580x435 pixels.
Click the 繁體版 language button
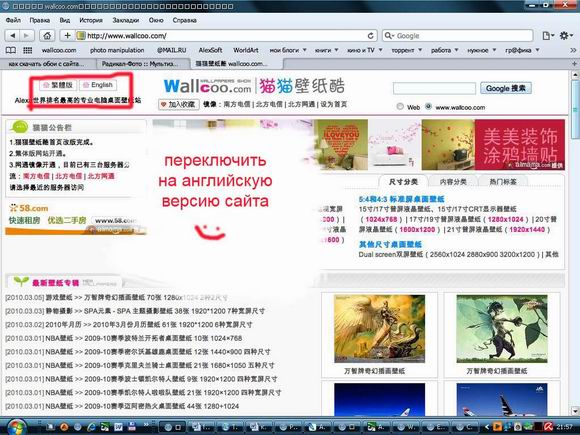click(58, 85)
